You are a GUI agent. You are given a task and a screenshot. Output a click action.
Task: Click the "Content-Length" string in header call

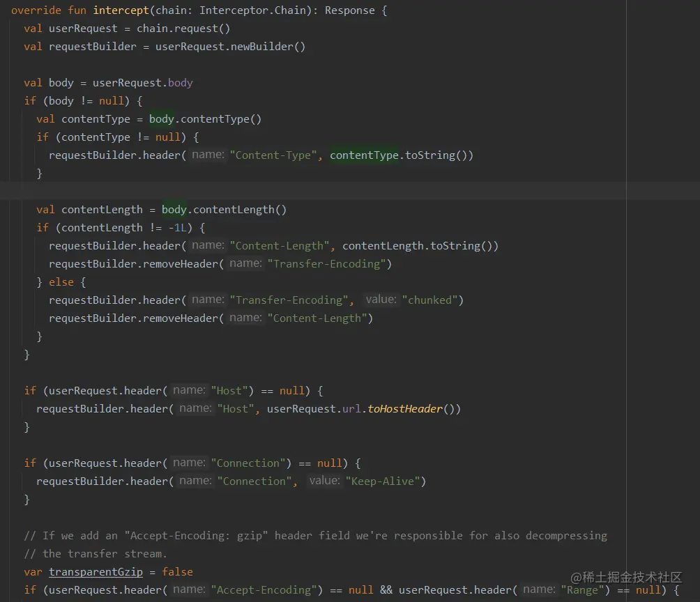pyautogui.click(x=280, y=246)
